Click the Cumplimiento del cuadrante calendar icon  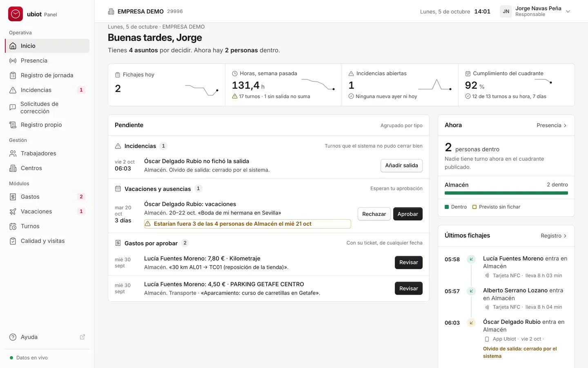pos(468,74)
